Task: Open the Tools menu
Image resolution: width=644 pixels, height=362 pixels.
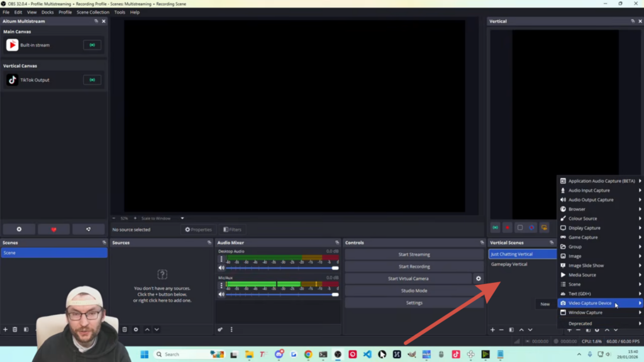Action: pos(119,13)
